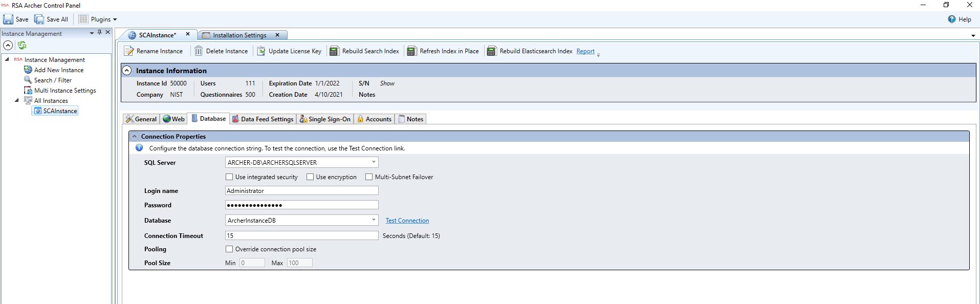Open the Notes tab
980x304 pixels.
pyautogui.click(x=411, y=119)
